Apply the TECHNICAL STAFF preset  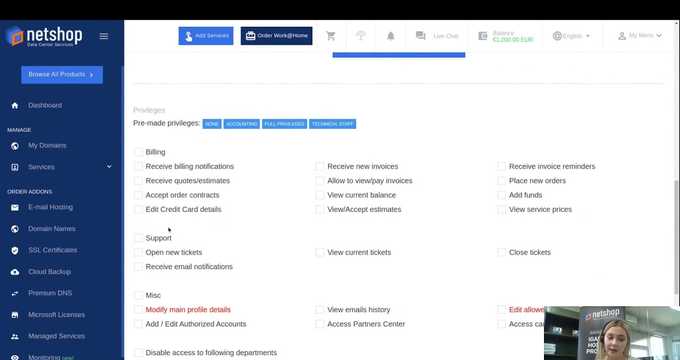click(x=333, y=124)
